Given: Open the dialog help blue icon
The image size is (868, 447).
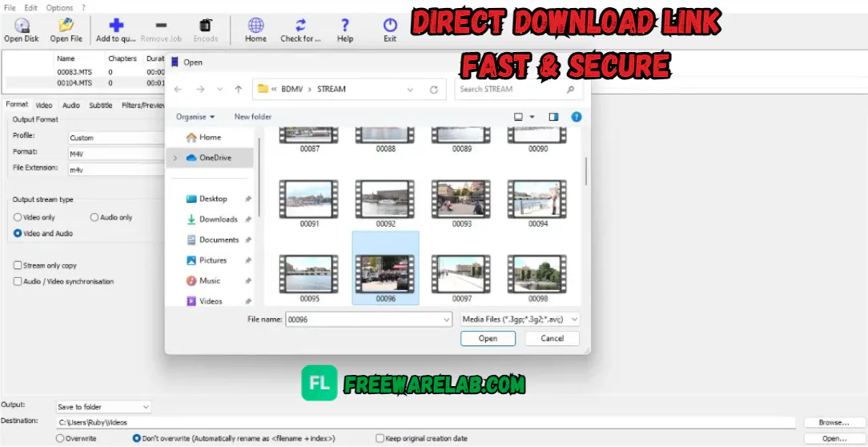Looking at the screenshot, I should coord(577,117).
